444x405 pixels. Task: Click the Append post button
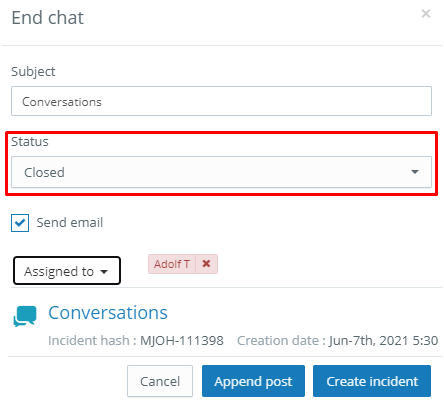pos(253,381)
